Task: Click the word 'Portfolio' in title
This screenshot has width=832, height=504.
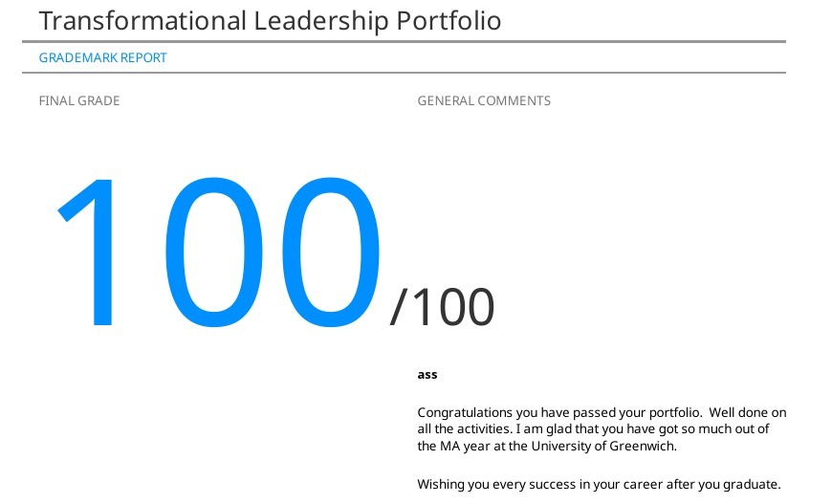Action: tap(449, 21)
